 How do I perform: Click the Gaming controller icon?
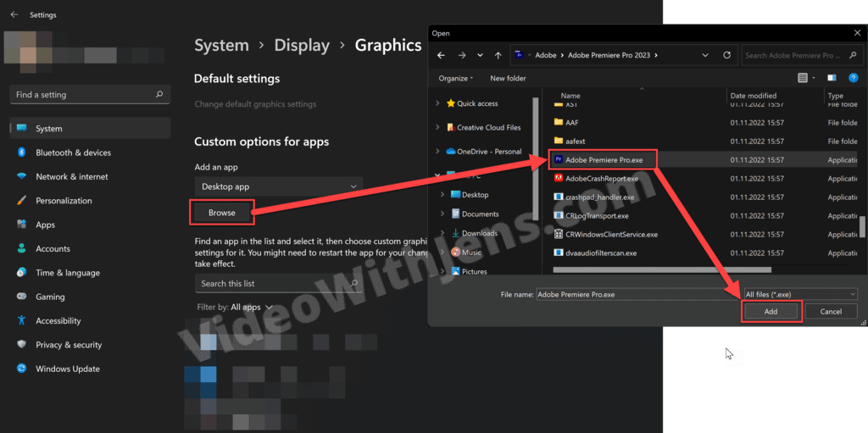point(21,297)
